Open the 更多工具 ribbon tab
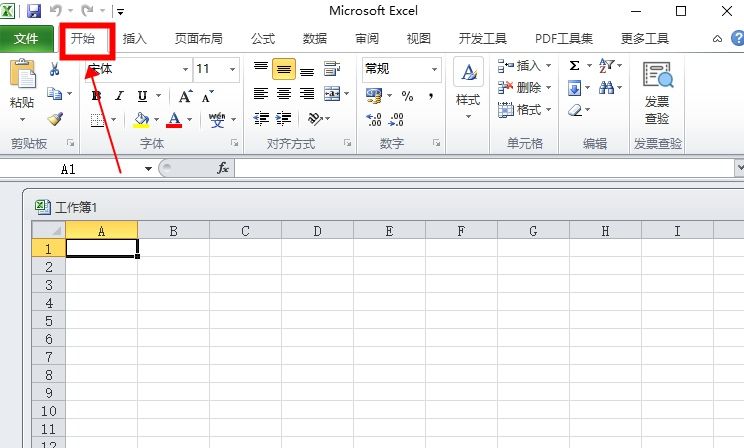This screenshot has width=744, height=448. pyautogui.click(x=645, y=38)
